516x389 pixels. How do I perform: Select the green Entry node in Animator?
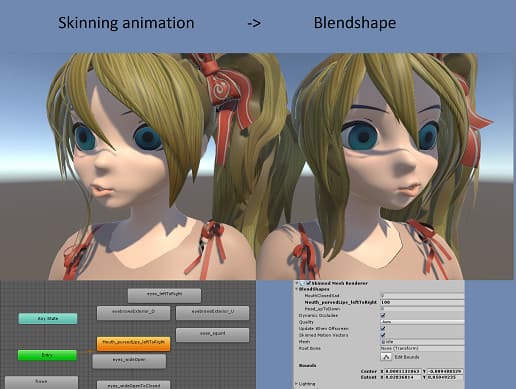tap(47, 355)
